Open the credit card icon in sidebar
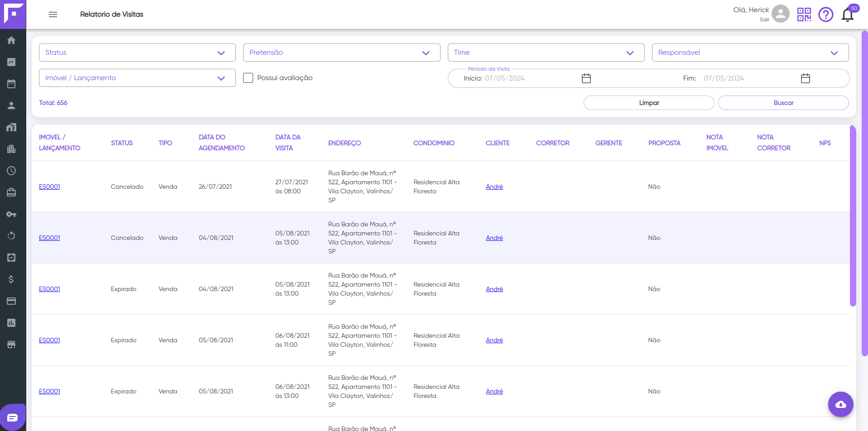 11,301
